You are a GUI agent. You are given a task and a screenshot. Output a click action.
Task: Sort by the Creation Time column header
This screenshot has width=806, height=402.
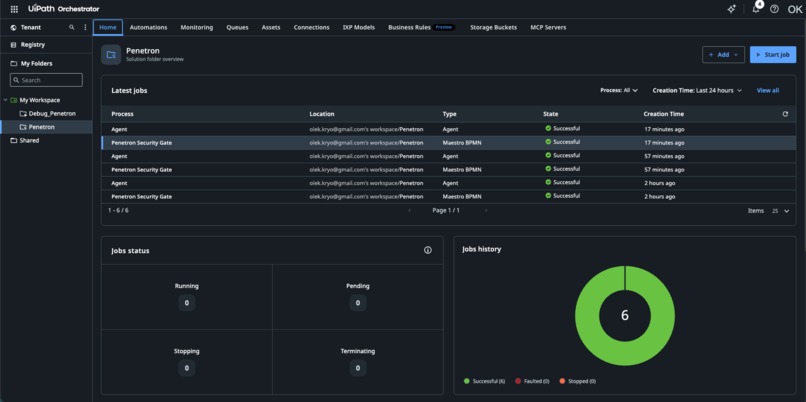(664, 114)
